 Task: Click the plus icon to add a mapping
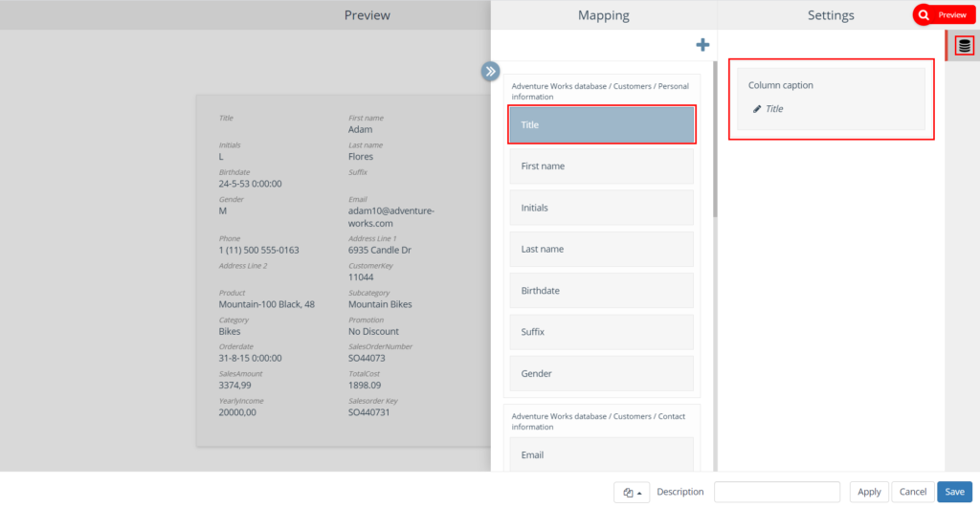point(702,45)
